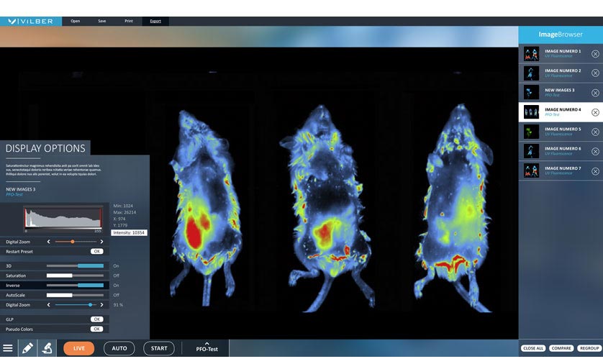Image resolution: width=603 pixels, height=364 pixels.
Task: Click the 91% Digital Zoom slider handle
Action: pos(91,305)
